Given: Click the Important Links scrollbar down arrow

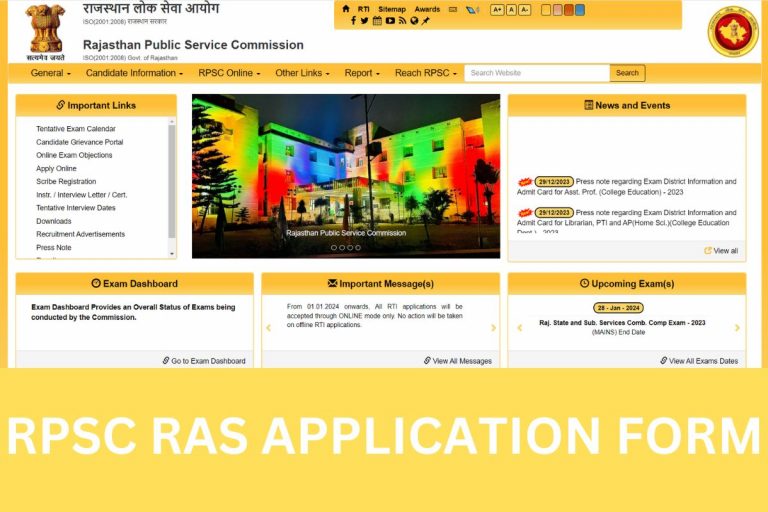Looking at the screenshot, I should (172, 254).
